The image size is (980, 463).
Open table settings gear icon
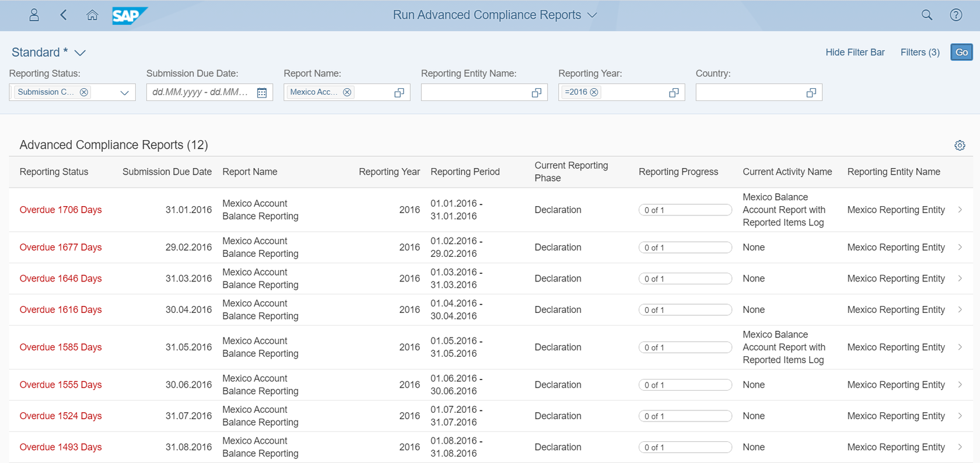click(x=960, y=145)
